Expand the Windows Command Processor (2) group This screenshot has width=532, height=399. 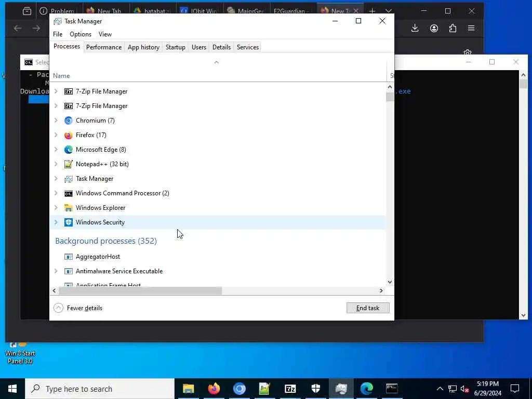coord(56,193)
